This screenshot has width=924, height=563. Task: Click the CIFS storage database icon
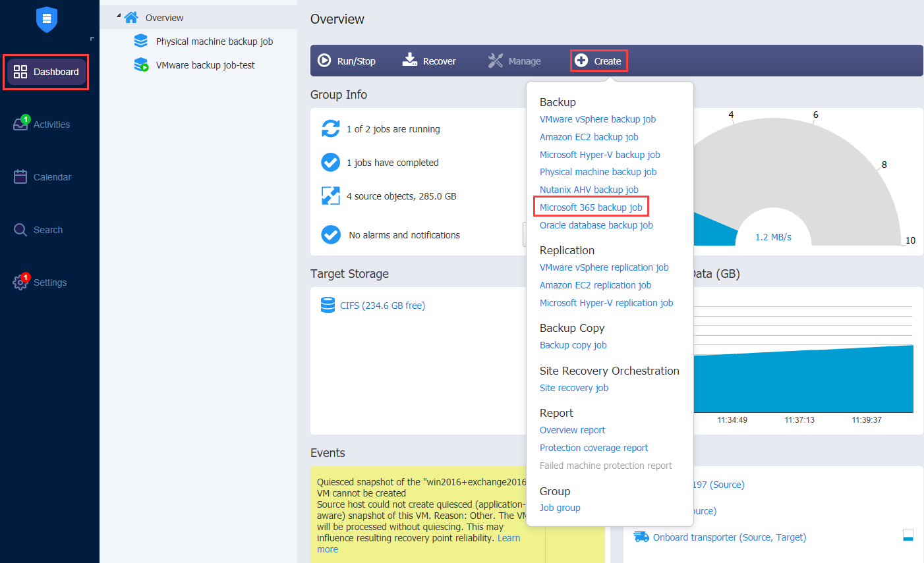(x=328, y=305)
